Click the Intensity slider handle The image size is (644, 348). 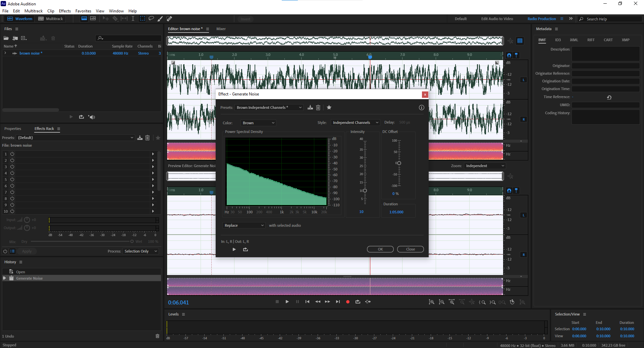coord(365,191)
